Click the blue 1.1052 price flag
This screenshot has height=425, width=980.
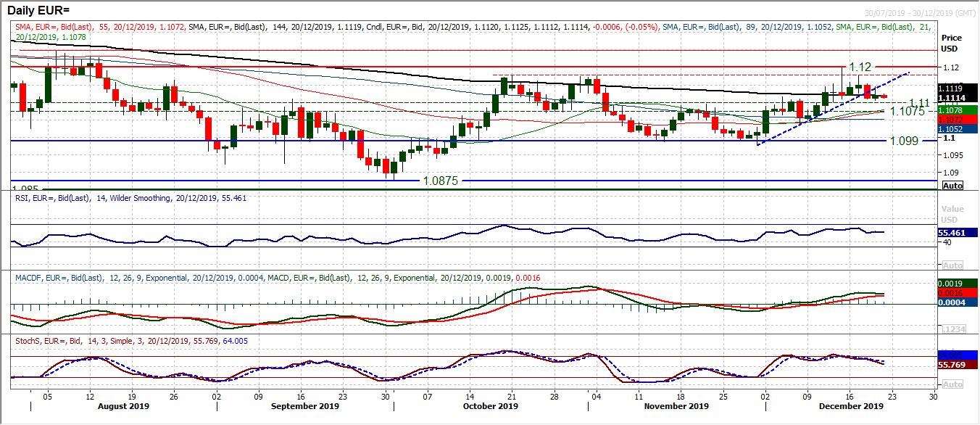(951, 129)
